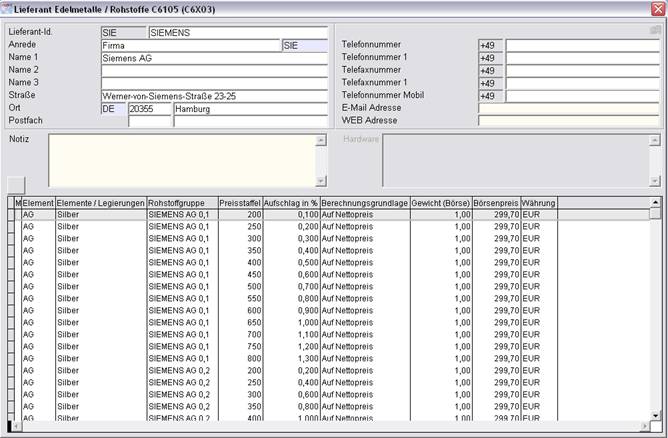Click the table's vertical scrollbar down arrow
The image size is (668, 438).
[655, 415]
